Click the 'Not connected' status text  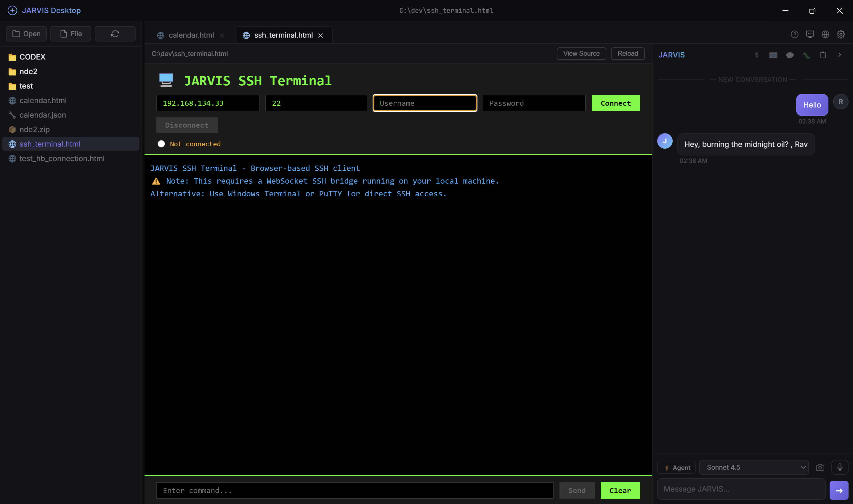195,144
